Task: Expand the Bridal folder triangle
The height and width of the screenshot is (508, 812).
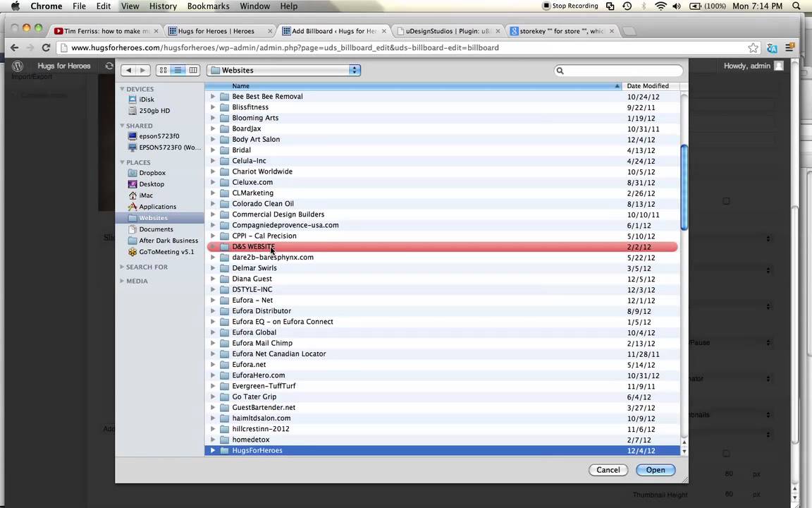Action: point(212,150)
